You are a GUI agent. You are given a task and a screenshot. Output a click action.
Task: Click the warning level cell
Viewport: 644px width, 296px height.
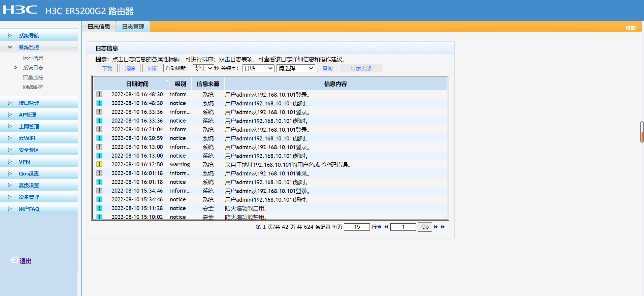(180, 165)
